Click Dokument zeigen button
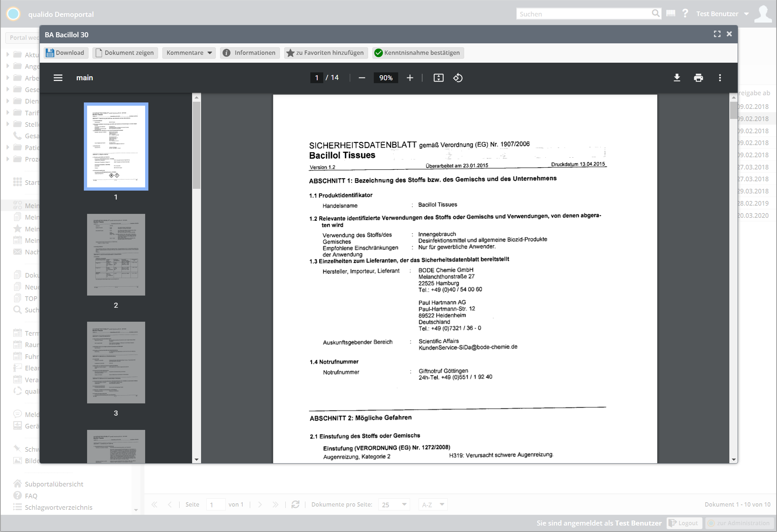Image resolution: width=777 pixels, height=532 pixels. point(125,53)
